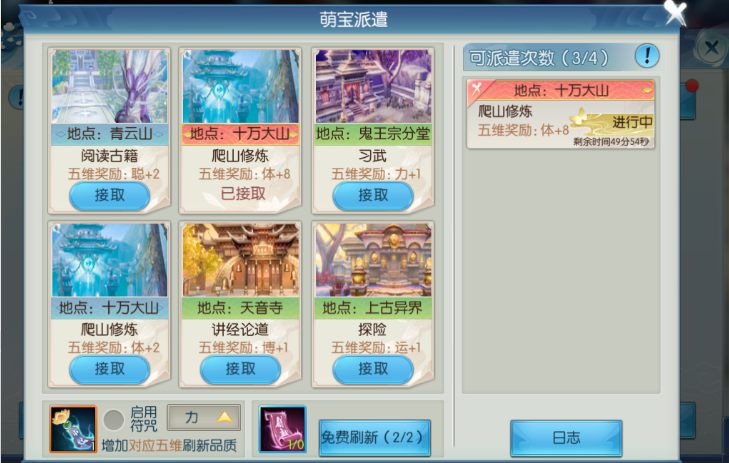Click the round X button behind panel

pyautogui.click(x=711, y=48)
